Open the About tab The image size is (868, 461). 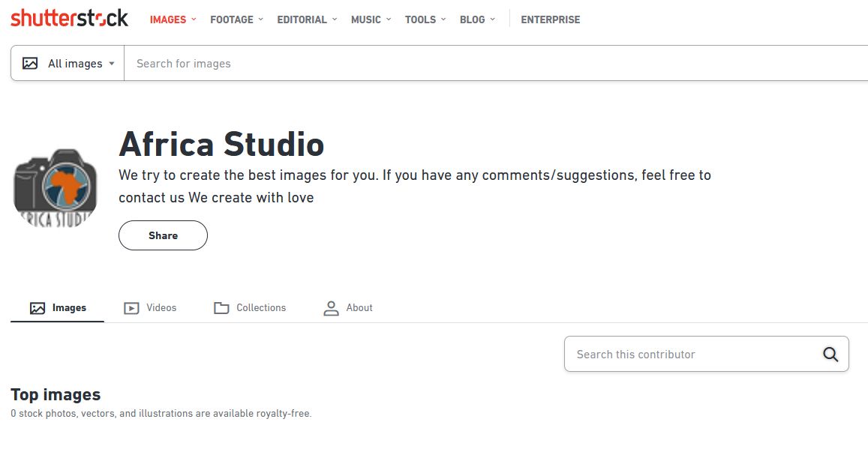tap(347, 307)
